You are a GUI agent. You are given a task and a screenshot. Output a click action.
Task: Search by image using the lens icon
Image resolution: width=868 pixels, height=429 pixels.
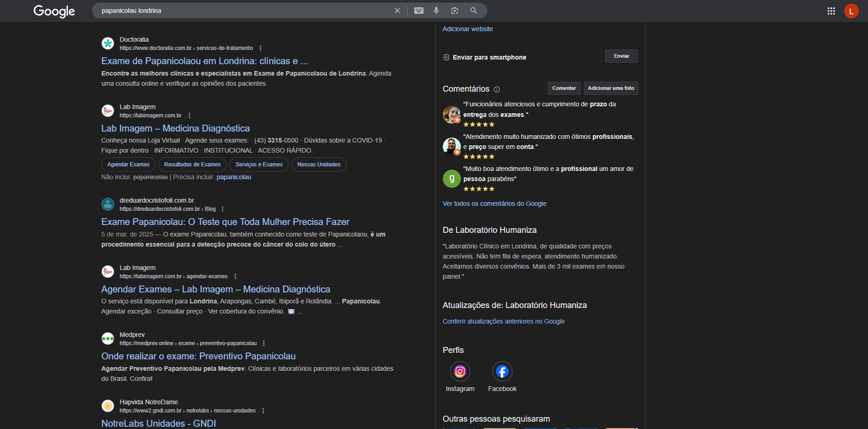click(x=455, y=11)
